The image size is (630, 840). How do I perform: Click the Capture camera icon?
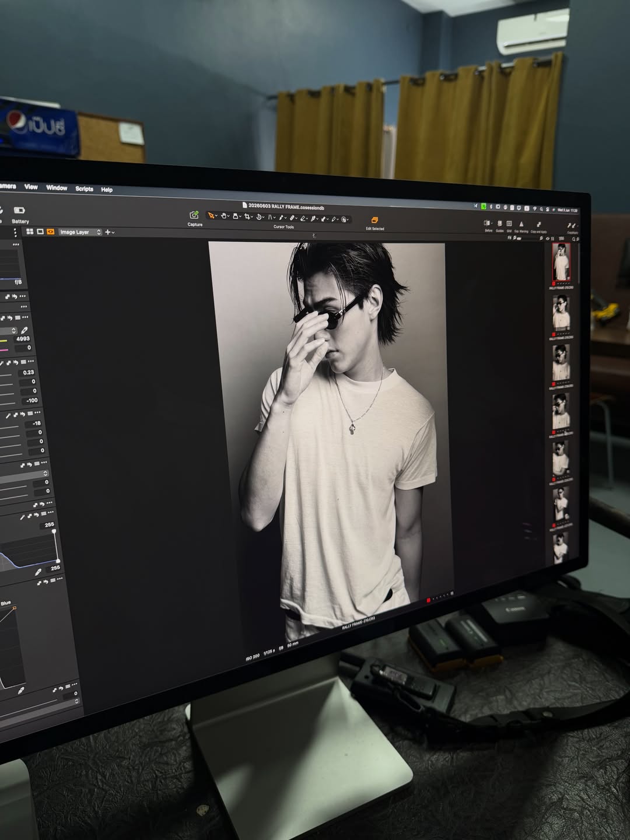[x=194, y=215]
